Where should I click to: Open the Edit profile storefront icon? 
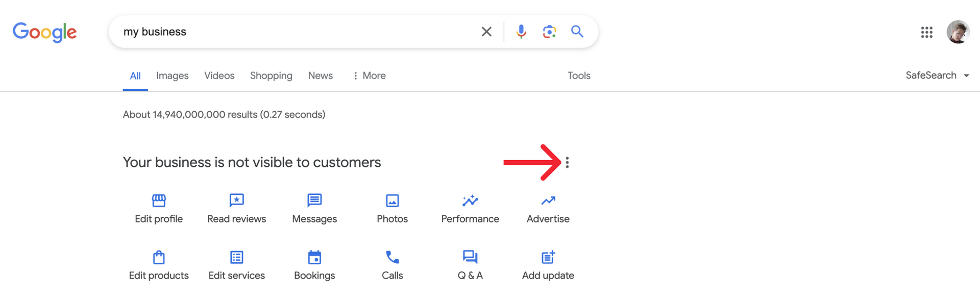point(159,201)
